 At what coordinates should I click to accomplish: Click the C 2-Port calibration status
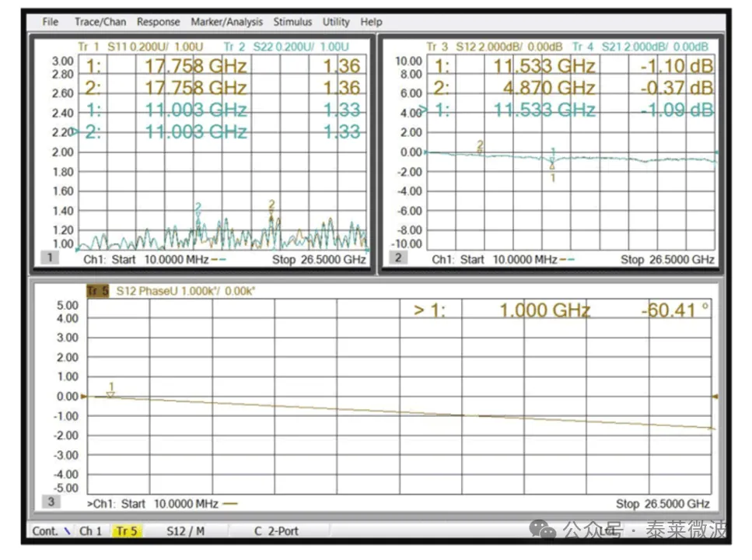click(276, 530)
